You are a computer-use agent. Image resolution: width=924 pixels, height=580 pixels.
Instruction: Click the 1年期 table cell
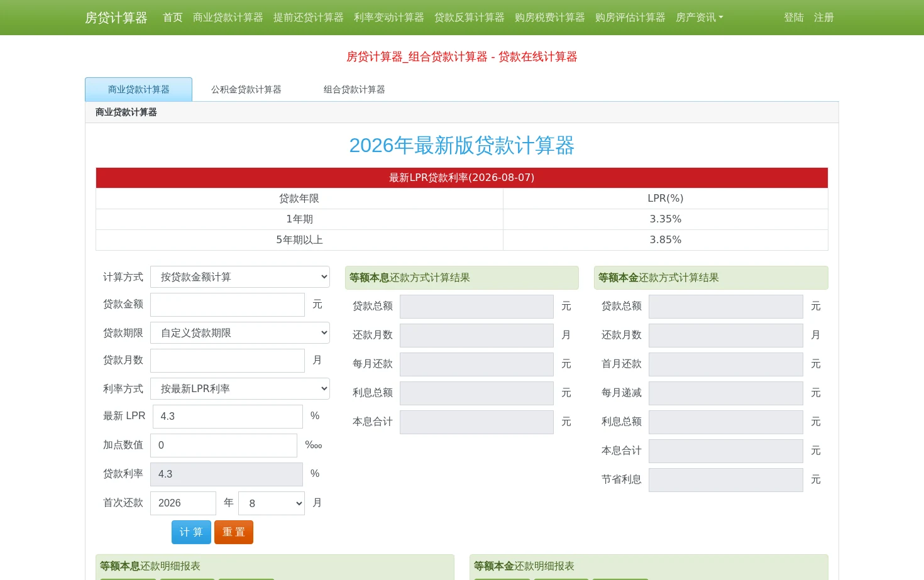coord(299,219)
